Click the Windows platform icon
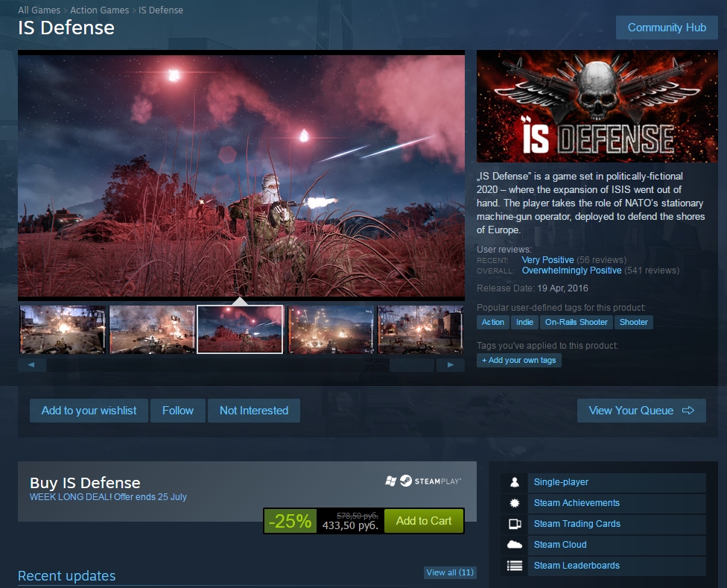 [x=391, y=481]
